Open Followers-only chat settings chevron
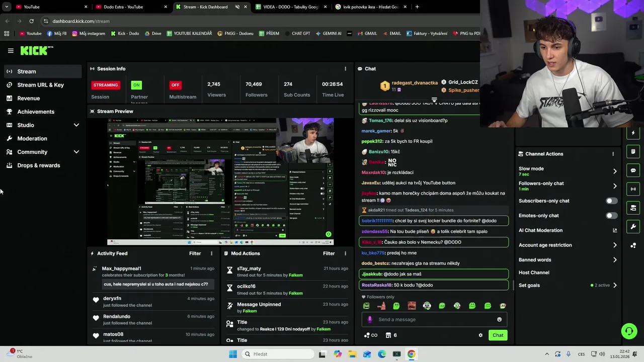 [x=615, y=186]
